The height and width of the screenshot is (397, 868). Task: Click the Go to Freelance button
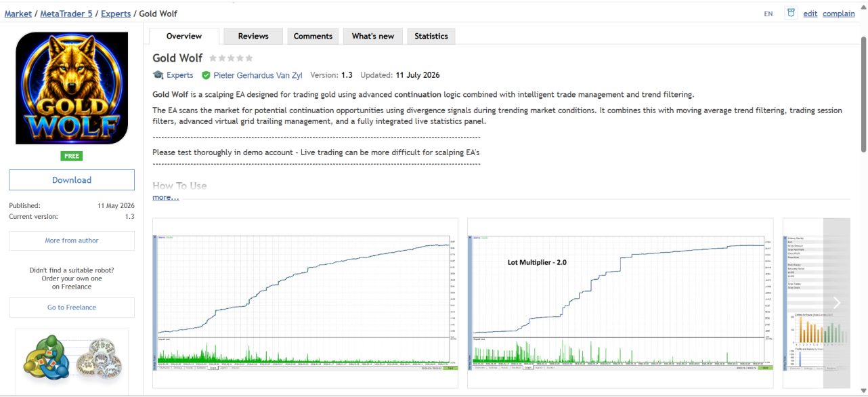click(x=72, y=308)
